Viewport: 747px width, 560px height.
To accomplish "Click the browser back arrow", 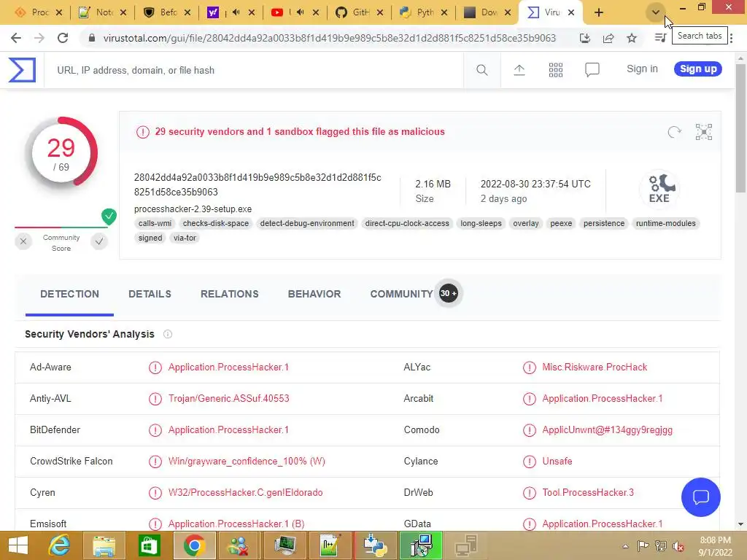I will (16, 38).
